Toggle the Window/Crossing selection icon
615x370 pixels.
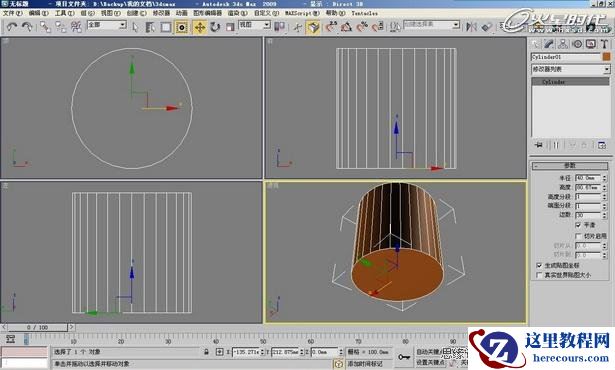click(x=182, y=27)
